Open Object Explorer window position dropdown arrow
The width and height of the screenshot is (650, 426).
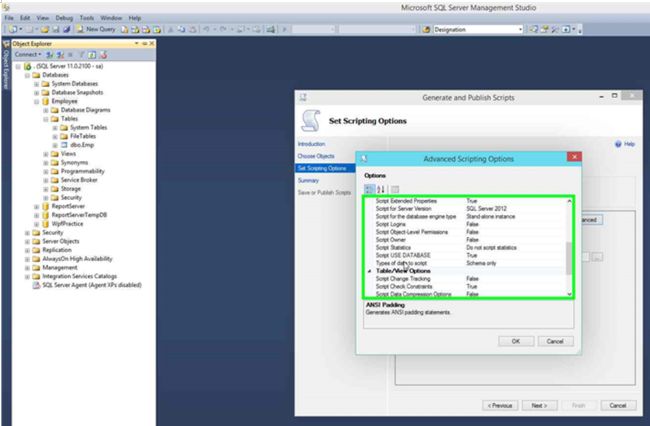pos(136,44)
